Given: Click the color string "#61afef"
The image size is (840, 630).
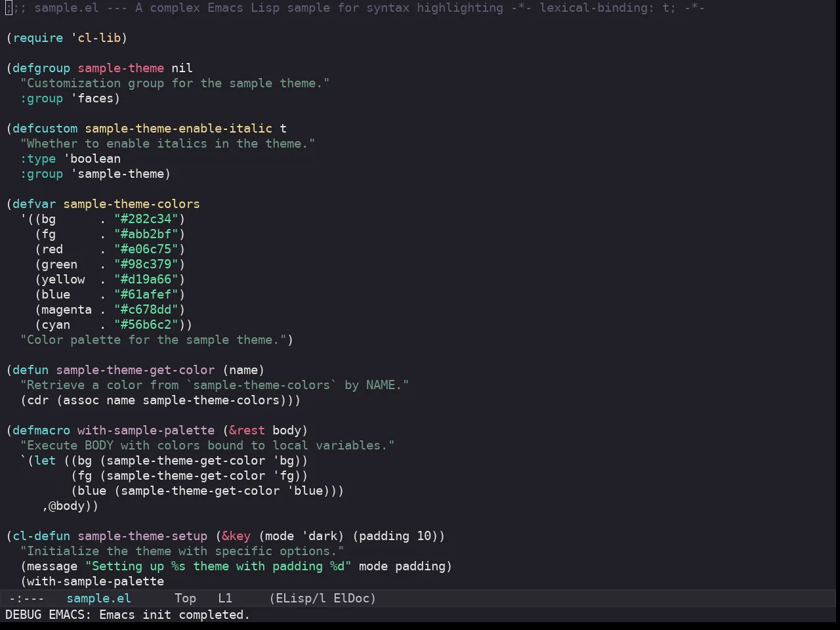Looking at the screenshot, I should coord(146,295).
